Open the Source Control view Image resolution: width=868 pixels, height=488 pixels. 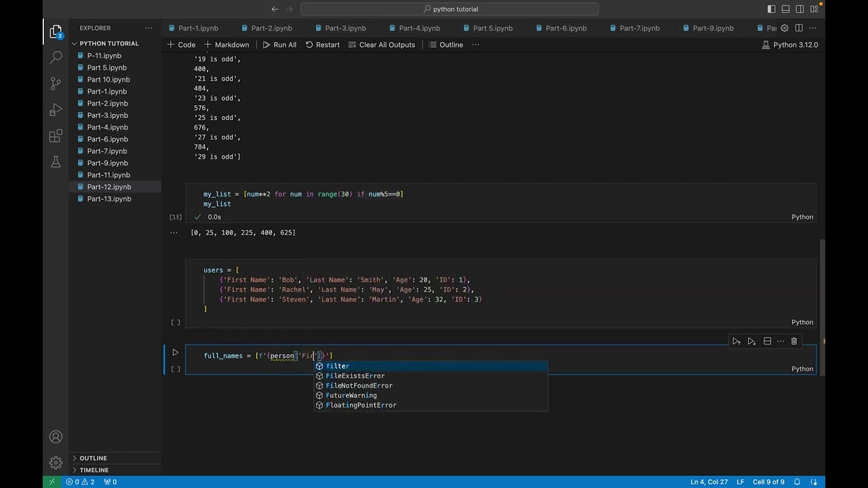56,84
